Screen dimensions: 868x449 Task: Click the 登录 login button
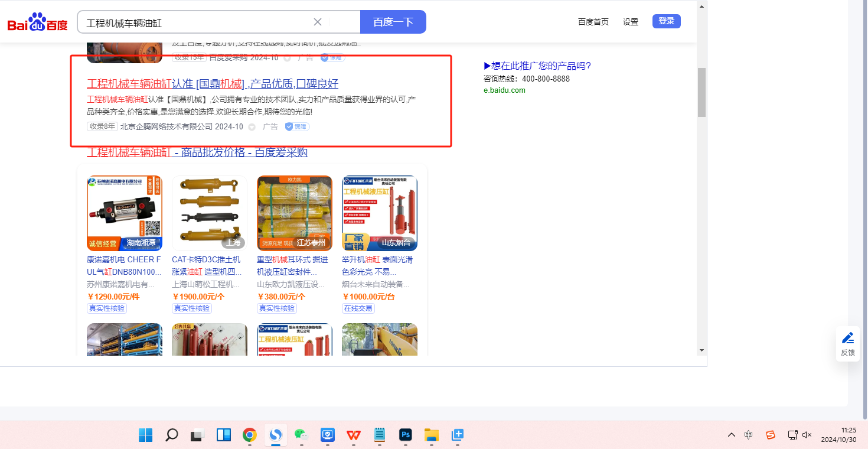[x=667, y=21]
